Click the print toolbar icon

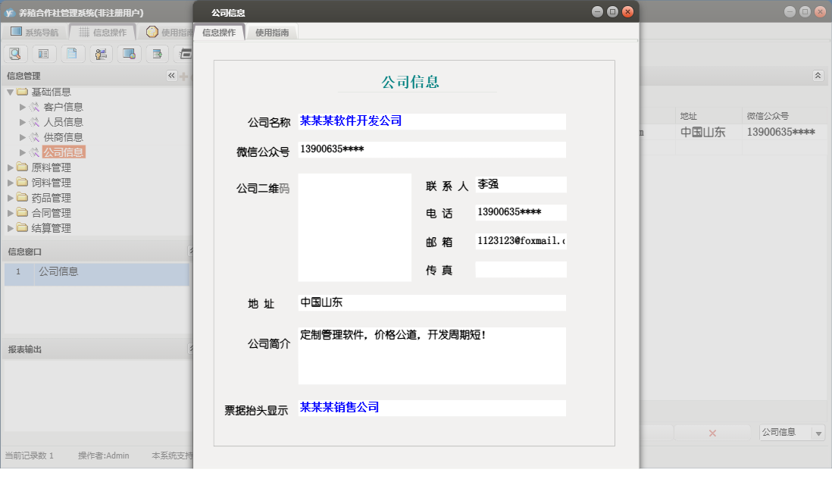(184, 54)
